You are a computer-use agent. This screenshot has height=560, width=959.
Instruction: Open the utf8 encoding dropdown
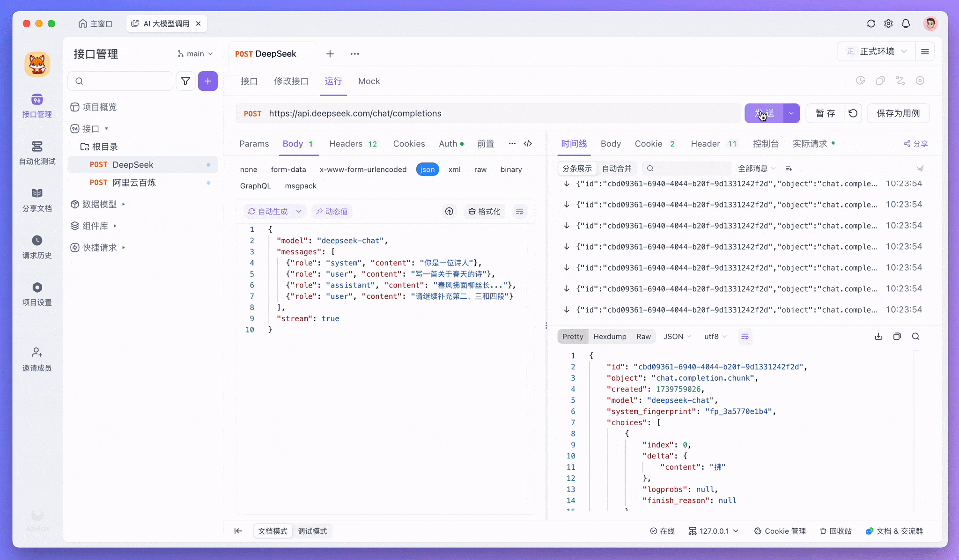[x=714, y=336]
